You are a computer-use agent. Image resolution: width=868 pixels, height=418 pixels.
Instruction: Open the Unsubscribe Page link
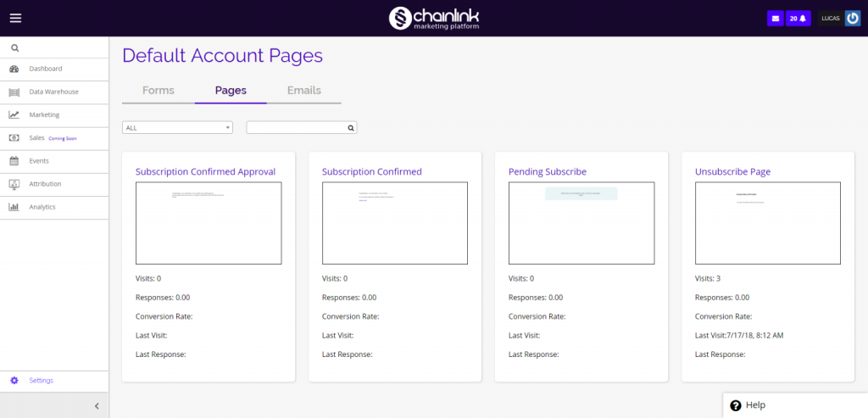click(733, 171)
